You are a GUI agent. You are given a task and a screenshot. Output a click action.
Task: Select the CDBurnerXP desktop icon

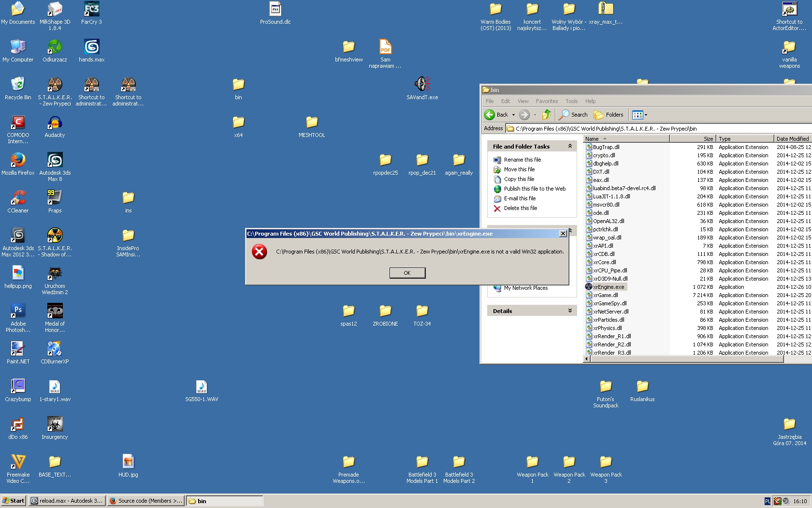tap(55, 352)
